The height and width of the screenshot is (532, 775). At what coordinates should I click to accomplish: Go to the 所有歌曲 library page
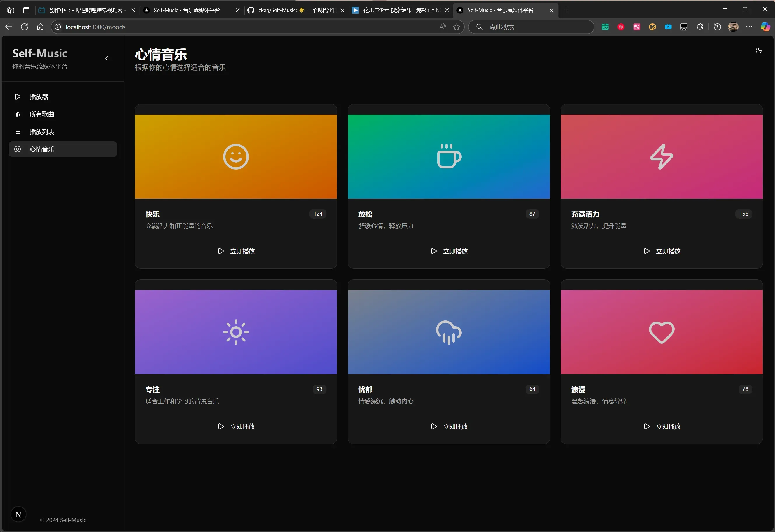pyautogui.click(x=42, y=114)
